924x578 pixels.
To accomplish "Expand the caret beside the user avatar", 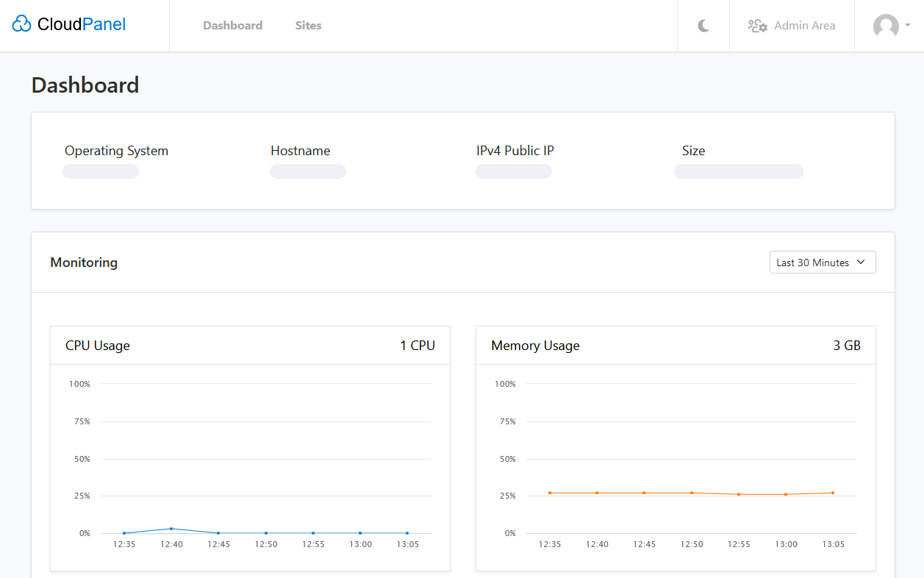I will 908,25.
